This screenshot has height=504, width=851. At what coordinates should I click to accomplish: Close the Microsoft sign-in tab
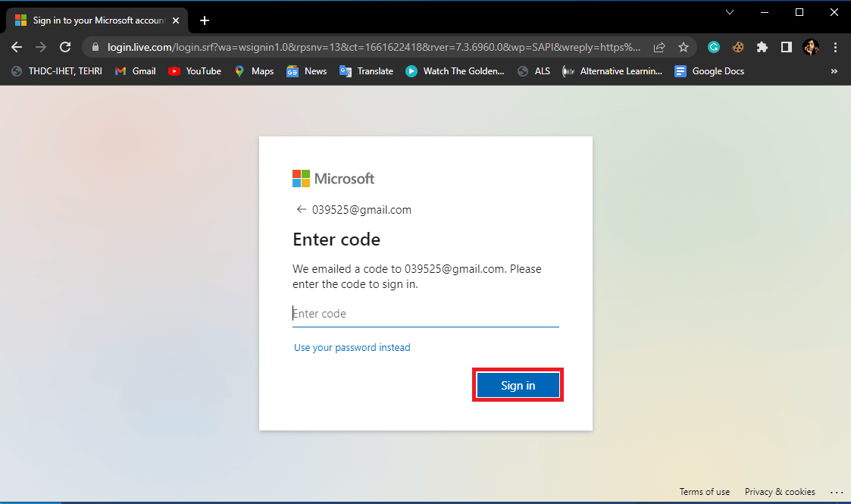[176, 20]
